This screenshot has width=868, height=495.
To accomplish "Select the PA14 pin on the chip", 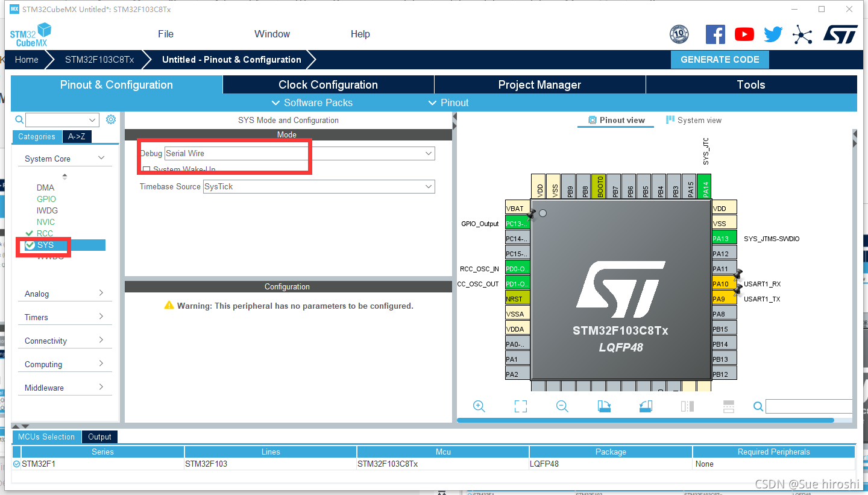I will [704, 186].
